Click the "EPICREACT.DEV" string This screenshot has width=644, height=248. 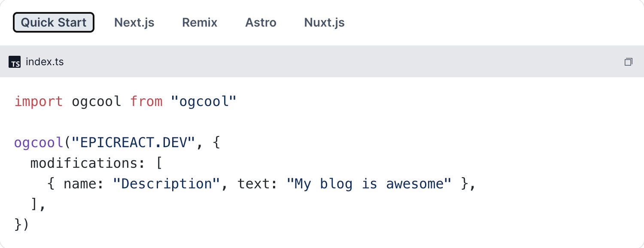click(x=134, y=142)
